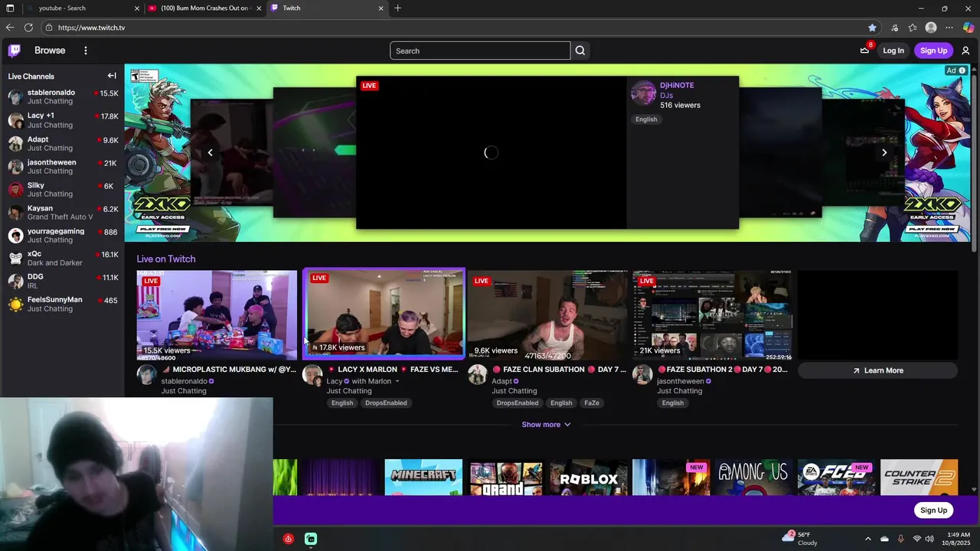This screenshot has width=980, height=551.
Task: Click the DropsEnabled tag under Lacy
Action: point(386,403)
